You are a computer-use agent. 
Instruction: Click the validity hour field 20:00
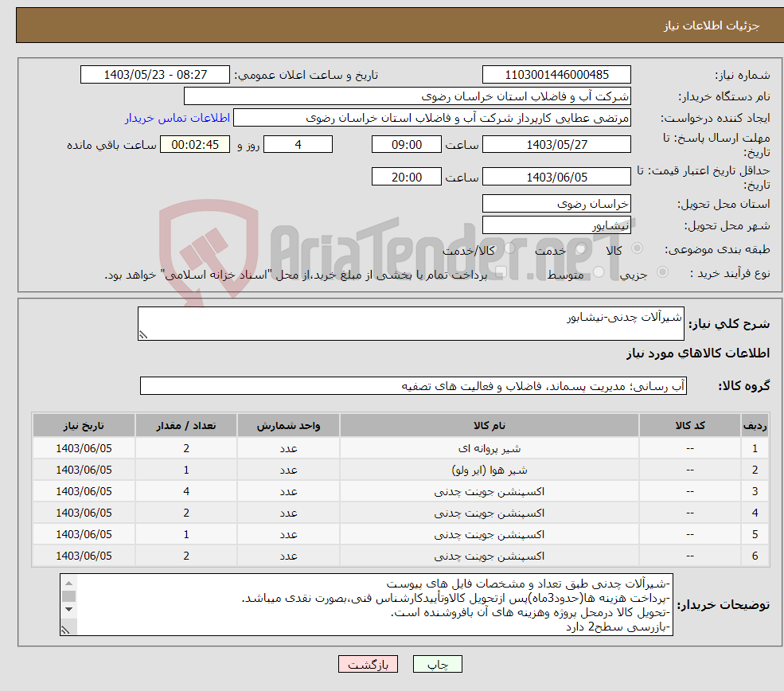point(407,177)
